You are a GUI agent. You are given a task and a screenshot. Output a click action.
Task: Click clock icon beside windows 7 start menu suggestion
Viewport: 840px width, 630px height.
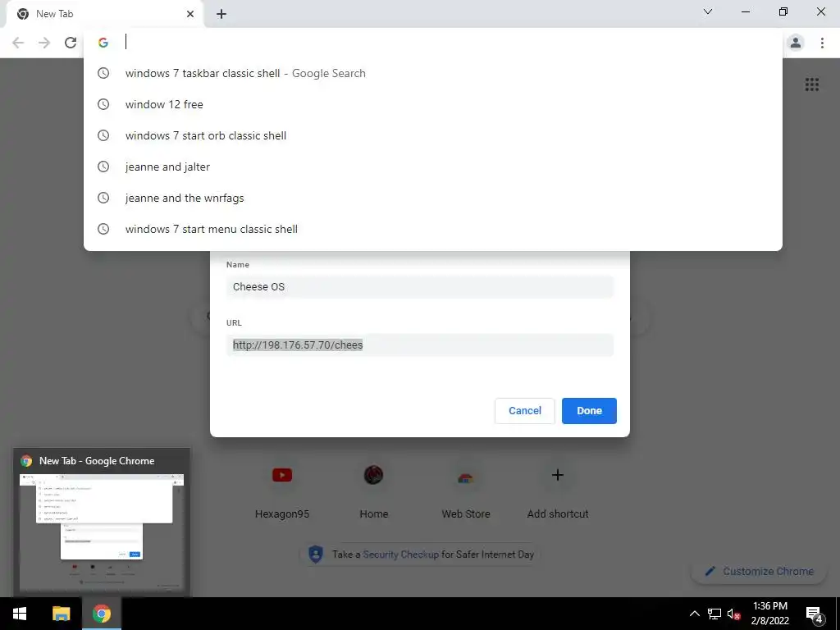tap(103, 229)
